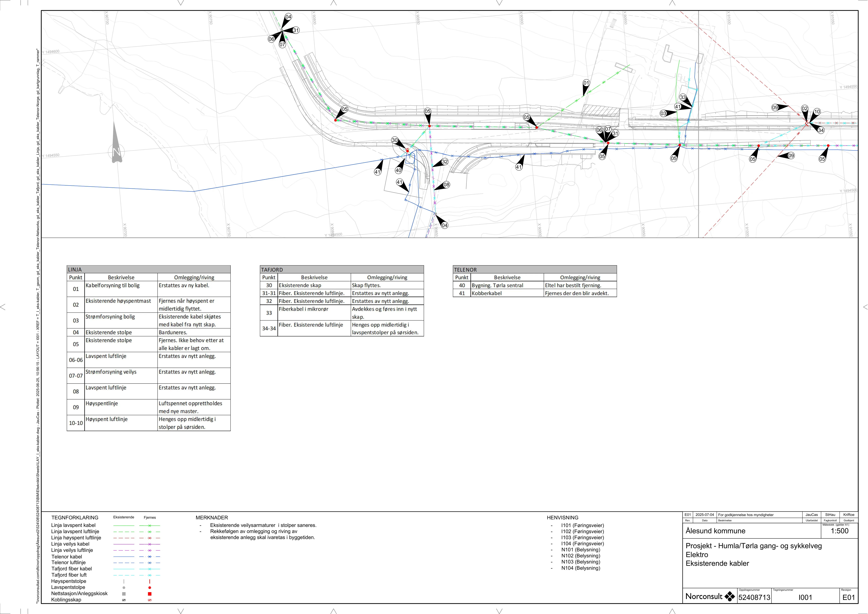The width and height of the screenshot is (868, 614).
Task: Click the 'Skap flyttes.' cell
Action: [387, 285]
